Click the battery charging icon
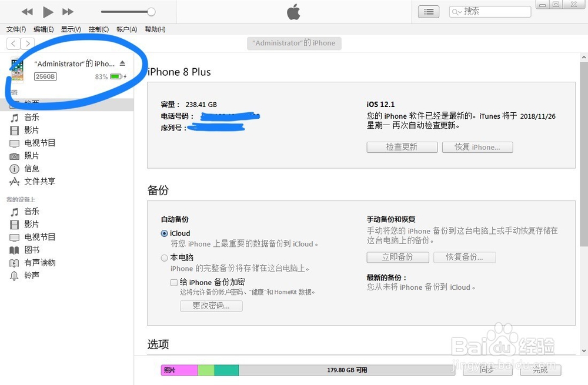Image resolution: width=588 pixels, height=385 pixels. pos(118,76)
